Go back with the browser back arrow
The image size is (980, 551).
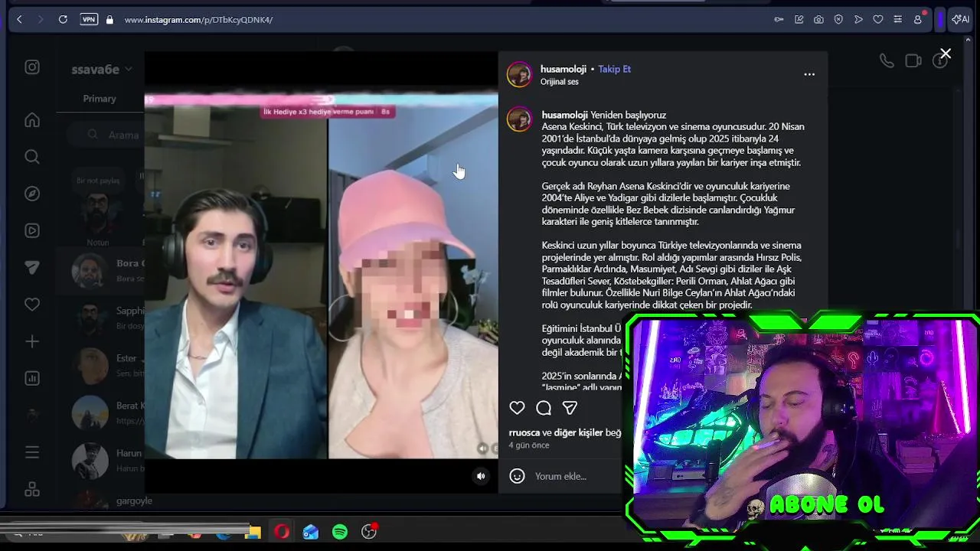coord(19,19)
